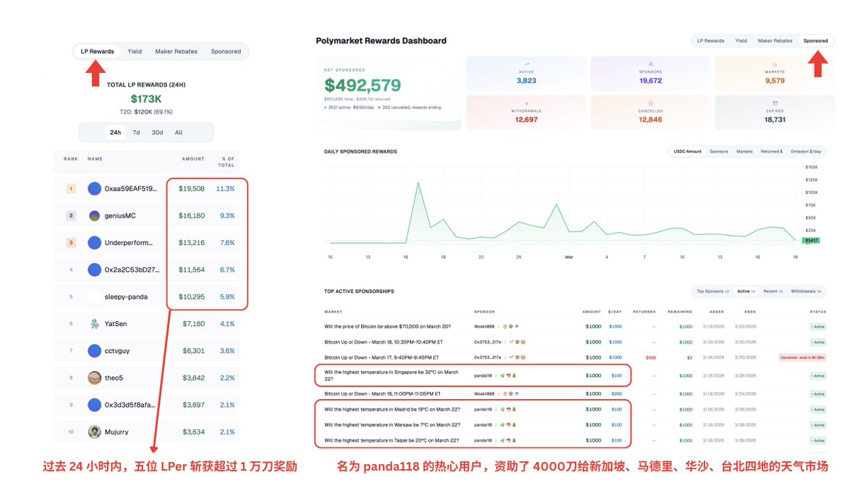
Task: Click cctvguy's blue avatar
Action: (94, 351)
